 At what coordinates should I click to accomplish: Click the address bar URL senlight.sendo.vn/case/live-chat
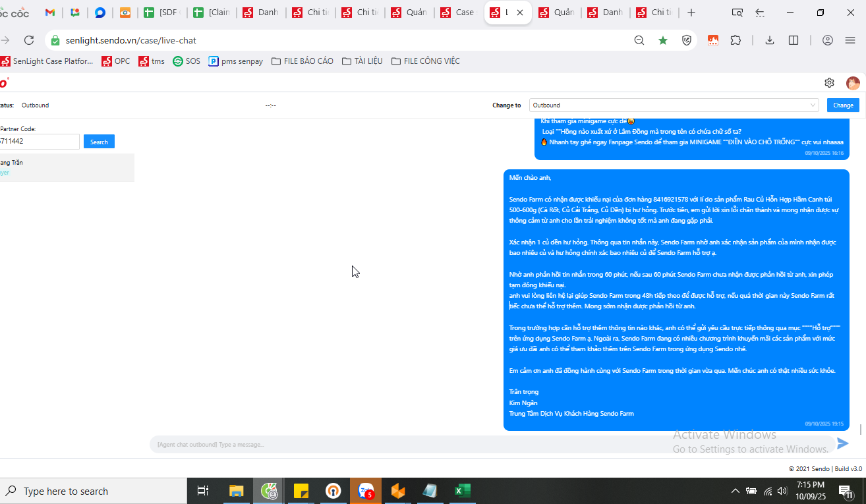131,40
